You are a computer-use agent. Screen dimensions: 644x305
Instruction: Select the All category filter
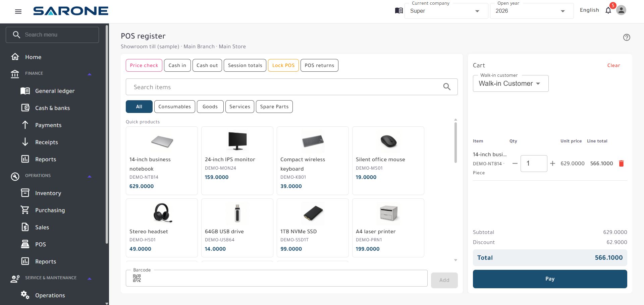(x=139, y=107)
